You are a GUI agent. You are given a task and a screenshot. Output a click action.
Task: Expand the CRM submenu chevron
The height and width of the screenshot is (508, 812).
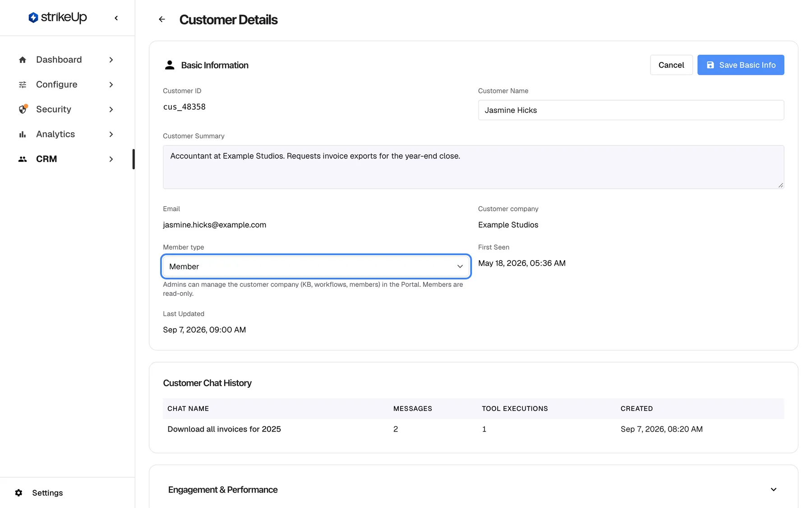click(111, 159)
